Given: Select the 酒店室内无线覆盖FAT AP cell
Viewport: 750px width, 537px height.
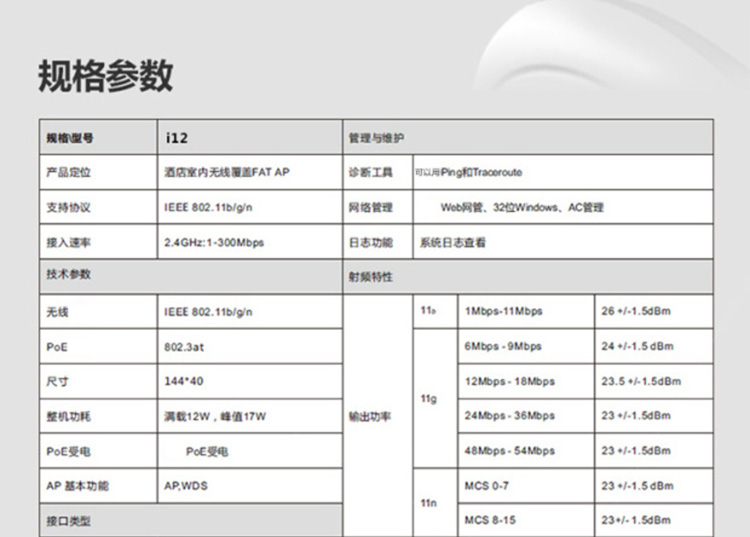Looking at the screenshot, I should (226, 172).
